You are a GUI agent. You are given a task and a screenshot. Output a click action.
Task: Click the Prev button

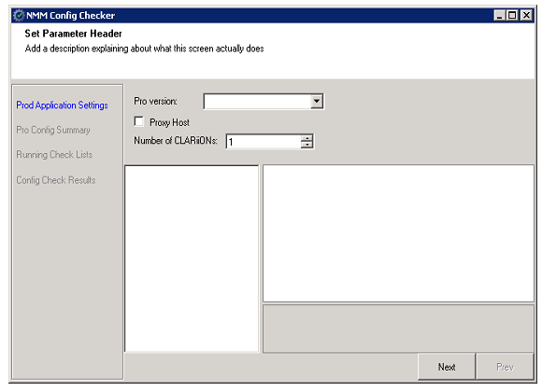(505, 367)
